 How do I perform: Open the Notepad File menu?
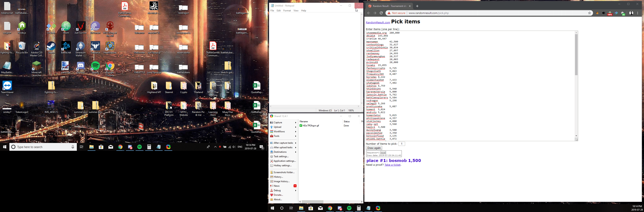click(x=272, y=11)
